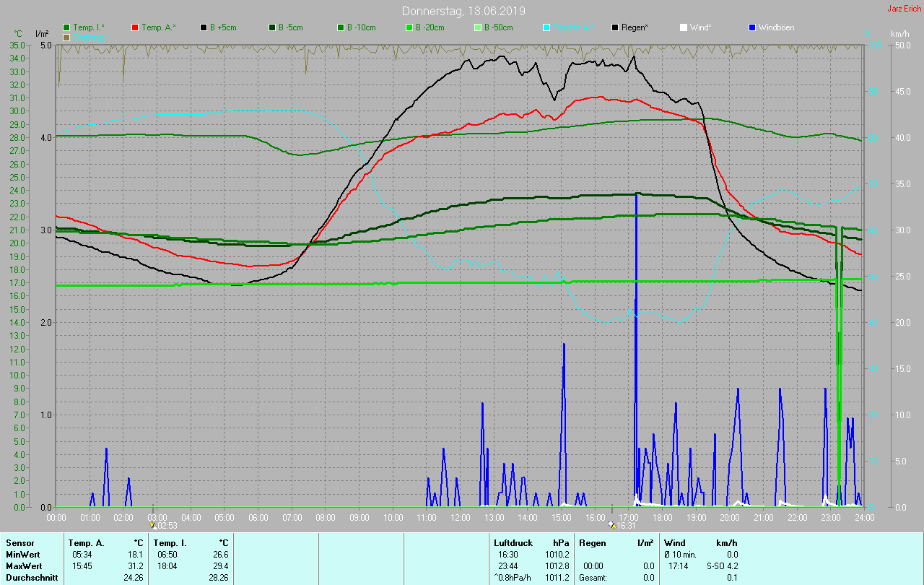Viewport: 924px width, 585px height.
Task: Click the Temp. I. column header in table
Action: [170, 543]
